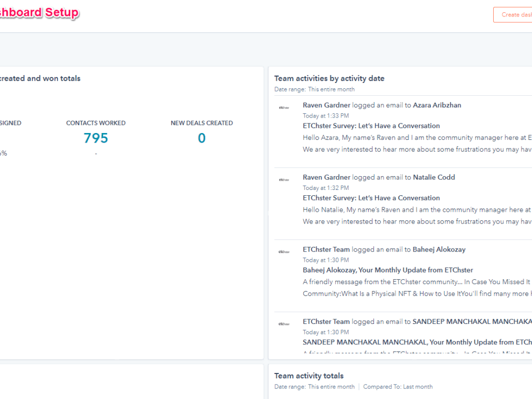This screenshot has height=399, width=532.
Task: Open Azara Aribzhan contact link
Action: (437, 105)
